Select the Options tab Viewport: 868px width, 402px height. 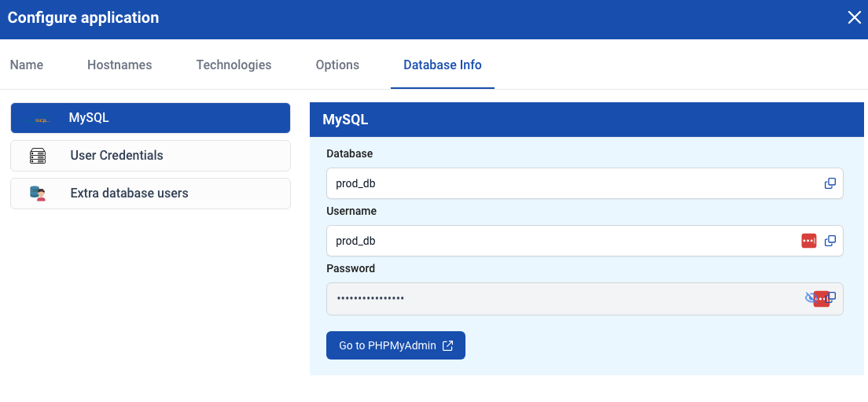[x=337, y=65]
